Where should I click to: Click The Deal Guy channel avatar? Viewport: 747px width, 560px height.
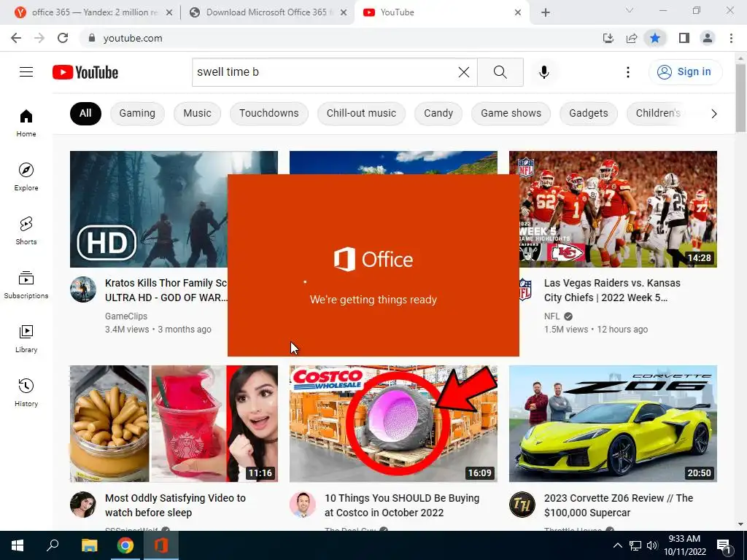pyautogui.click(x=303, y=505)
